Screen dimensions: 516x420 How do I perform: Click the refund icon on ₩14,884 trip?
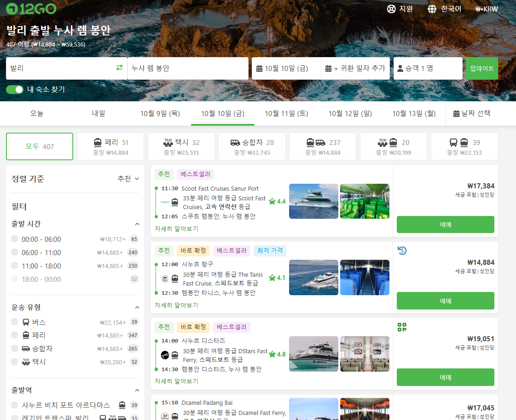click(402, 251)
